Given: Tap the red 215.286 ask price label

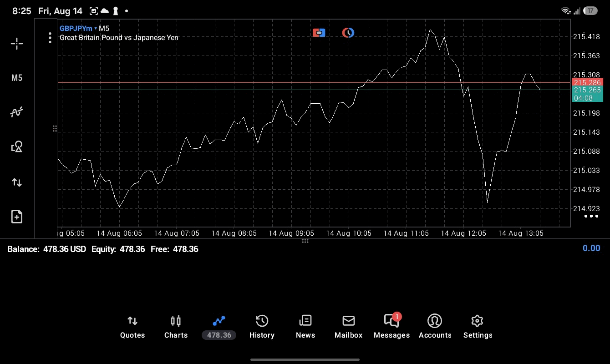Looking at the screenshot, I should [x=587, y=82].
